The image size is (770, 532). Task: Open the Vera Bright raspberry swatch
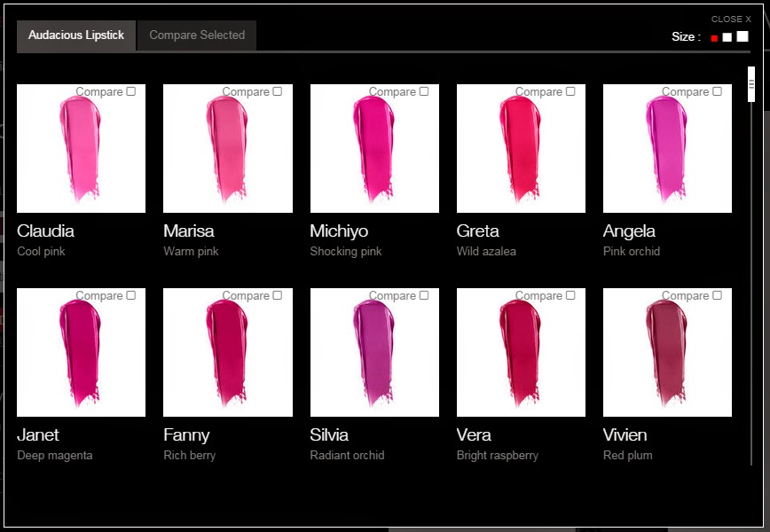coord(521,352)
